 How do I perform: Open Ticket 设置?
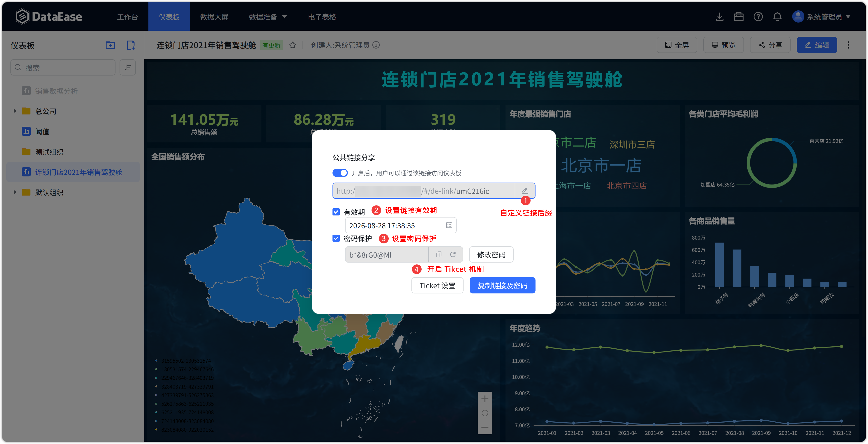(x=437, y=286)
